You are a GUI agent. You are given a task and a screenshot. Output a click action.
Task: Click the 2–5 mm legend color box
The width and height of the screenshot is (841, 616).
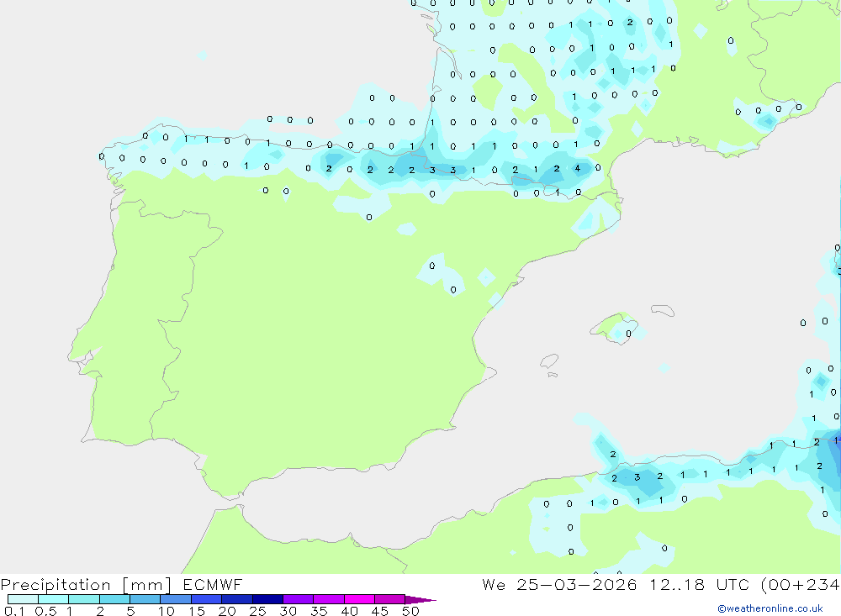click(114, 599)
